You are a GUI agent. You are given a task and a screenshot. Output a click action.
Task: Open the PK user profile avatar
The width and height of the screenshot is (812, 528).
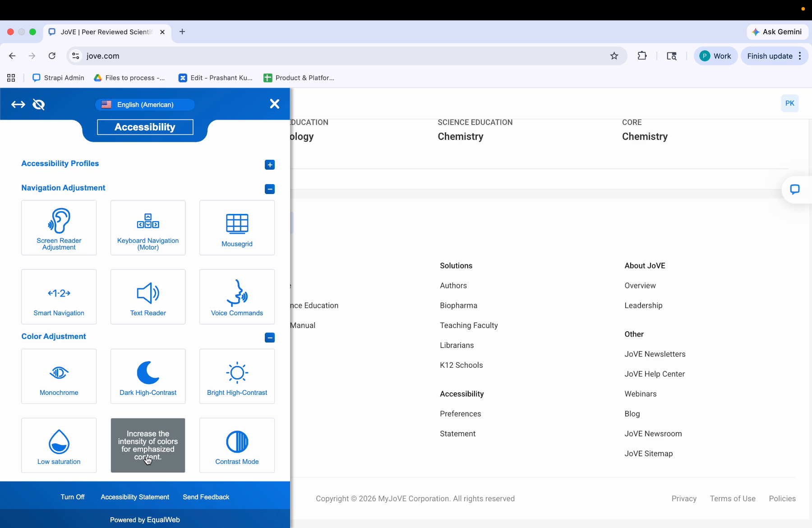790,103
